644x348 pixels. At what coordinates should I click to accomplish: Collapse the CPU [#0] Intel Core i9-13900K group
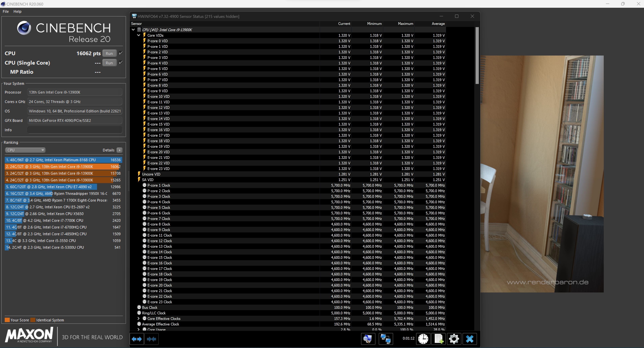tap(133, 30)
